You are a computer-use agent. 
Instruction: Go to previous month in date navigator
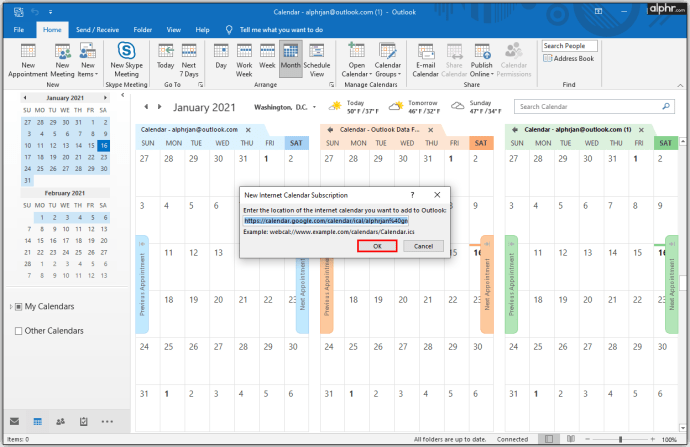click(x=25, y=98)
